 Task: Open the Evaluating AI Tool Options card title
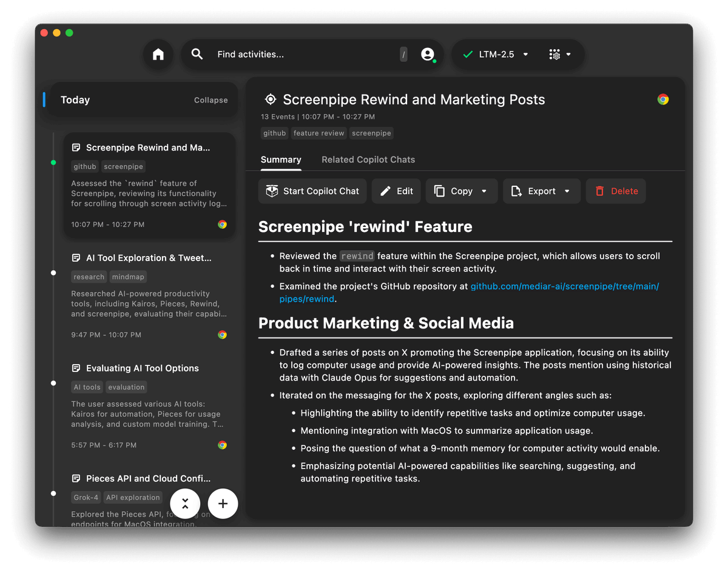143,368
